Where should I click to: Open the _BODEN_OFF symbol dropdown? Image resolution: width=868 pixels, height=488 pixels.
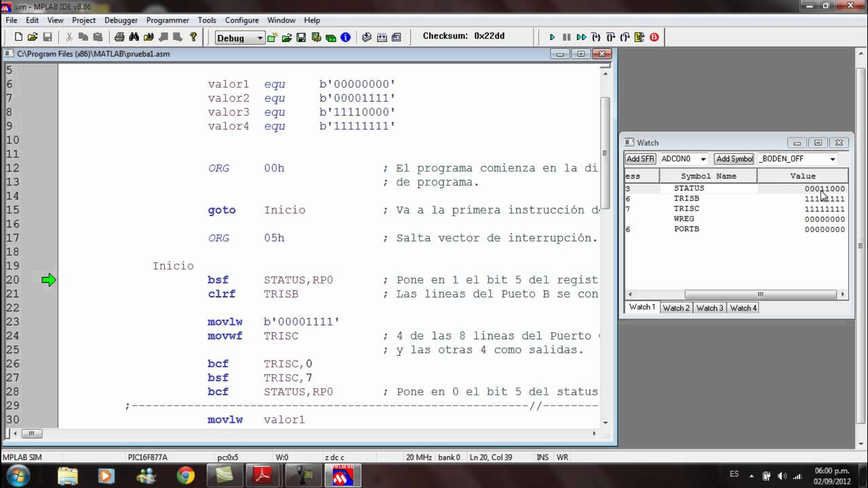833,159
